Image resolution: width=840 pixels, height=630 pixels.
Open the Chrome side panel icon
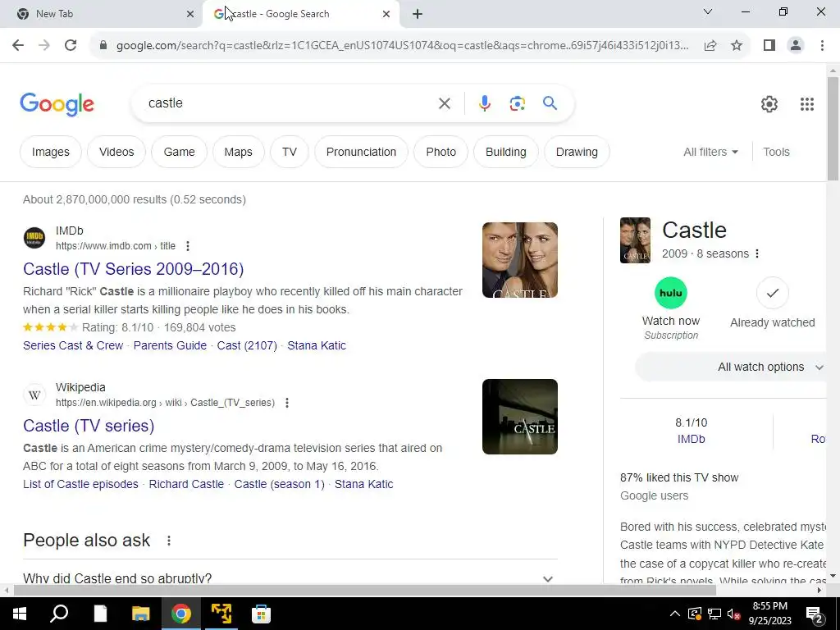pyautogui.click(x=769, y=46)
